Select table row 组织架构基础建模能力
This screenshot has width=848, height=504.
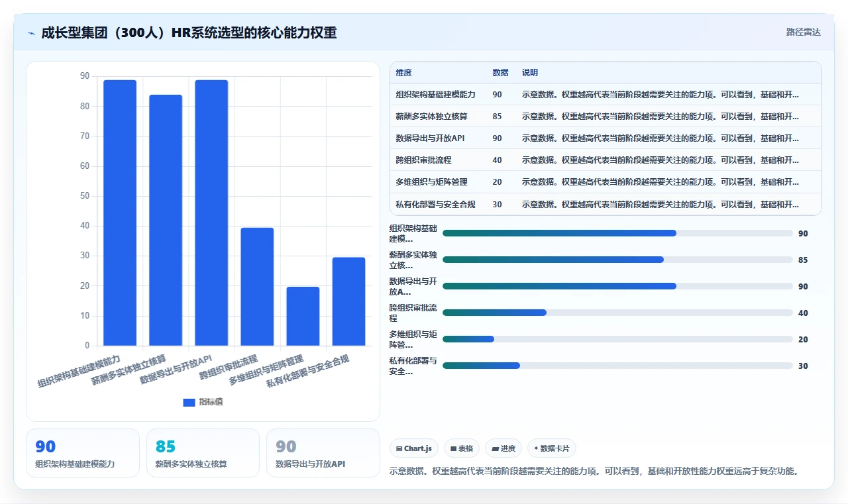[606, 95]
